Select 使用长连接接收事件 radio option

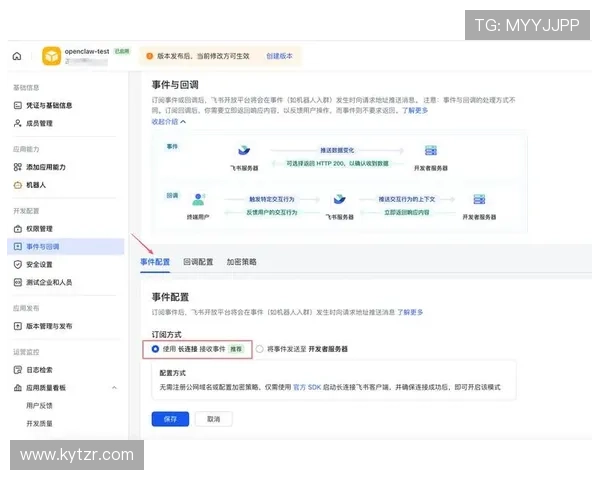click(155, 349)
